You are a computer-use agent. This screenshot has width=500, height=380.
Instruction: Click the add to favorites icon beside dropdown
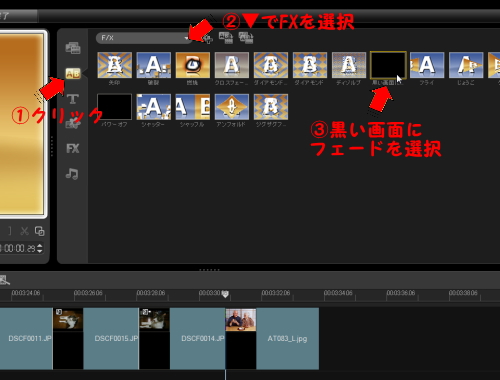(207, 39)
